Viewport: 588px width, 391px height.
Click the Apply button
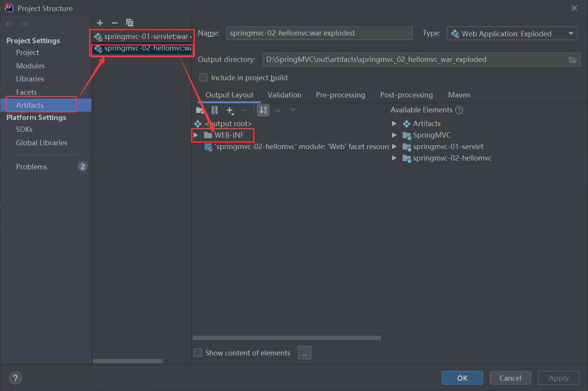(559, 378)
